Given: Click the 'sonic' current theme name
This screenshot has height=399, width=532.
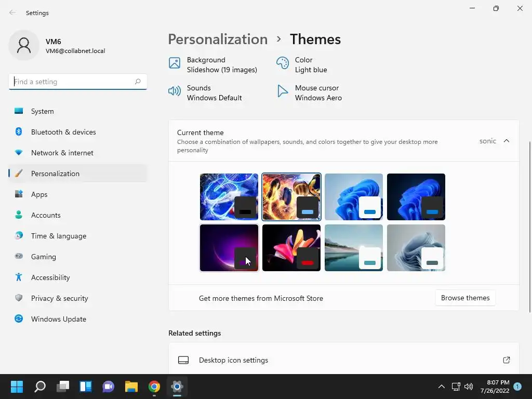Looking at the screenshot, I should (x=487, y=141).
